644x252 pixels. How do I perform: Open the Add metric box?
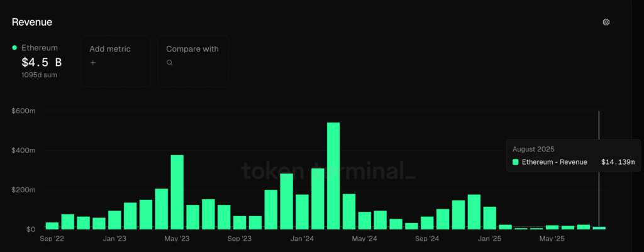(116, 61)
